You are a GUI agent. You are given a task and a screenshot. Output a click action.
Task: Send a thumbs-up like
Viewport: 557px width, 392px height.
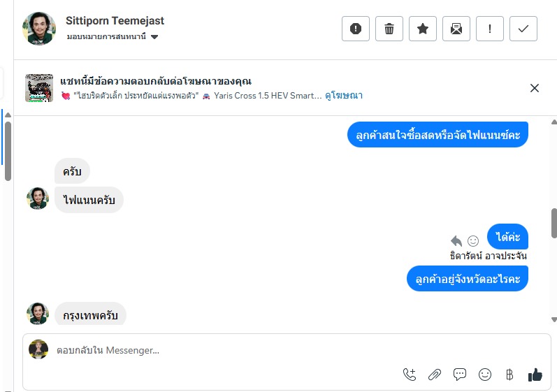(535, 375)
